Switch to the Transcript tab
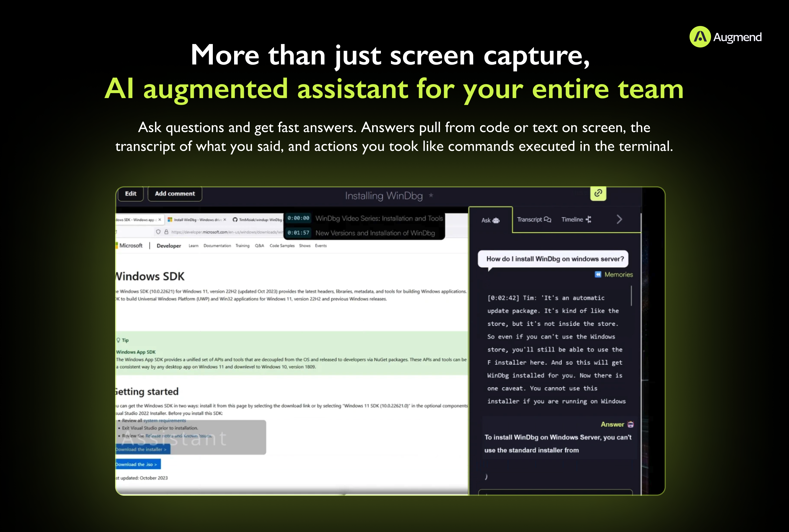The width and height of the screenshot is (789, 532). pos(534,219)
